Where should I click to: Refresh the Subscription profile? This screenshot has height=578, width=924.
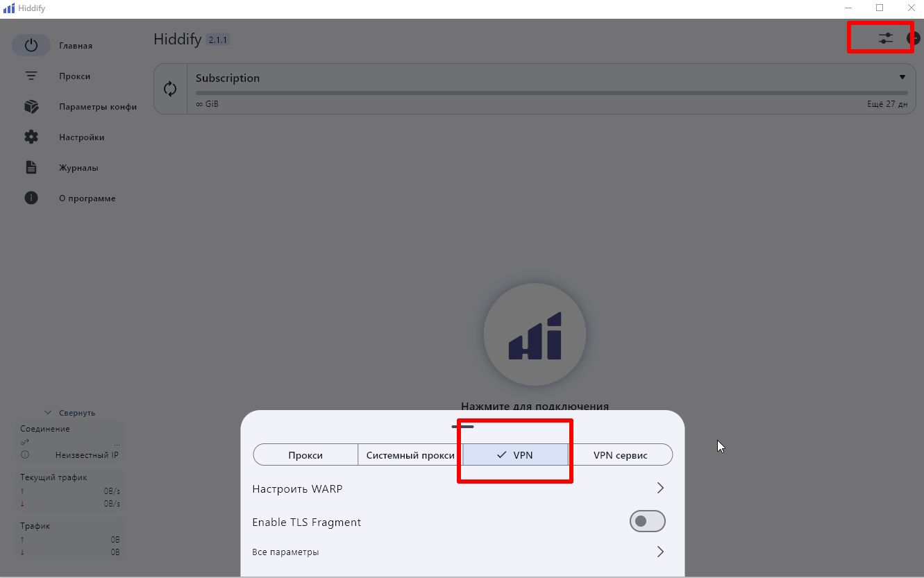point(170,89)
